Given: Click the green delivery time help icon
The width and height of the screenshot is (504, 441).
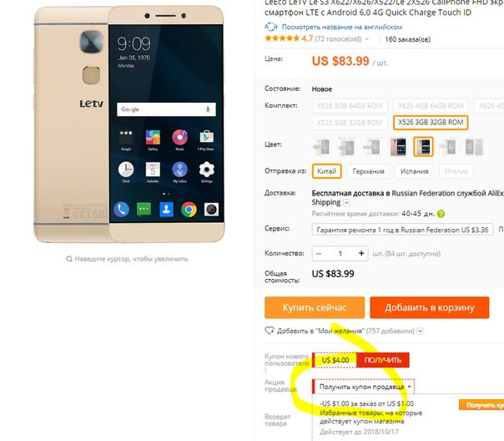Looking at the screenshot, I should point(441,214).
